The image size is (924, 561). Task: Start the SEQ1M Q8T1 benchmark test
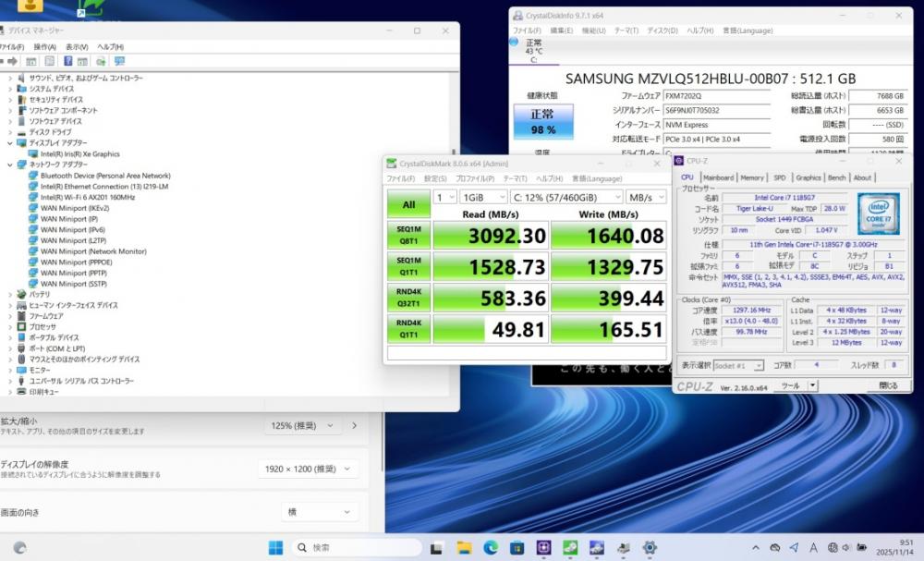point(408,236)
